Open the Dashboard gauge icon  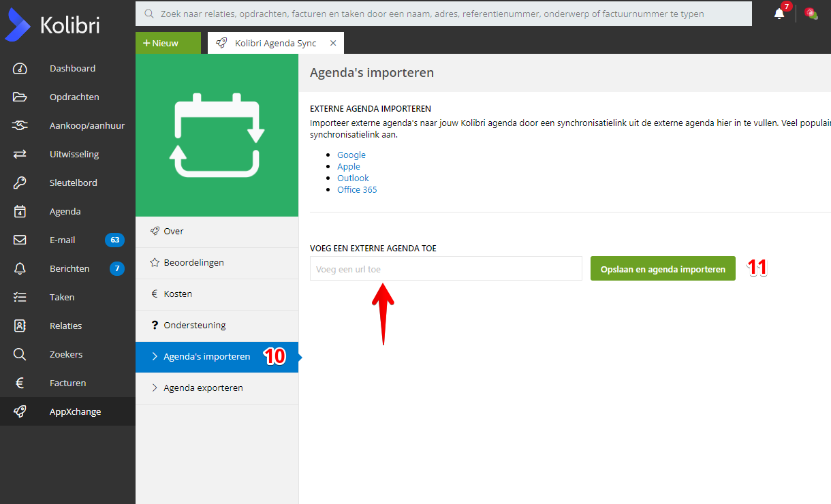[20, 68]
